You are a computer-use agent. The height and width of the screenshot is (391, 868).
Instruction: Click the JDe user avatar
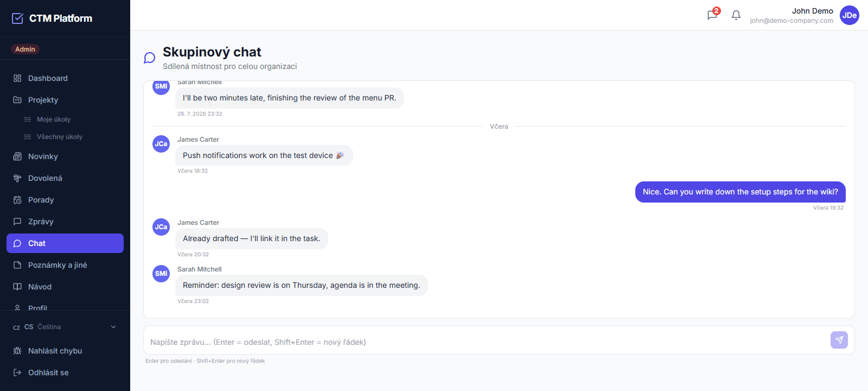pyautogui.click(x=850, y=15)
